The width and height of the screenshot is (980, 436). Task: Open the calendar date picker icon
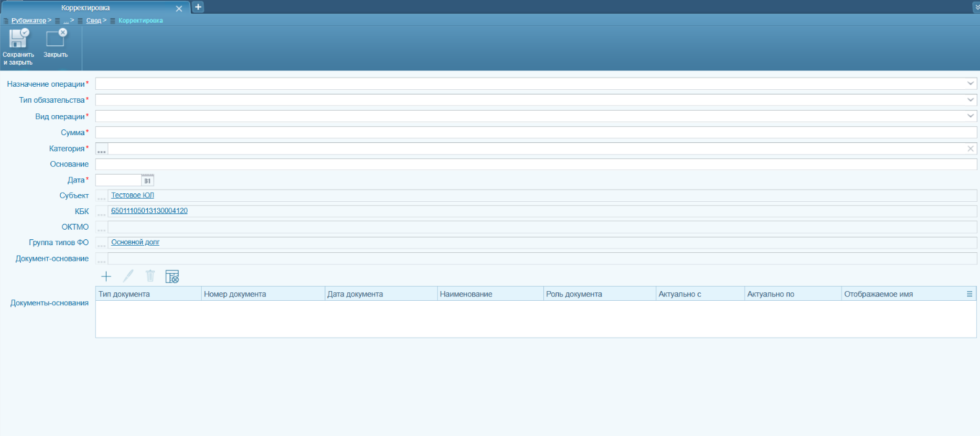pos(147,180)
